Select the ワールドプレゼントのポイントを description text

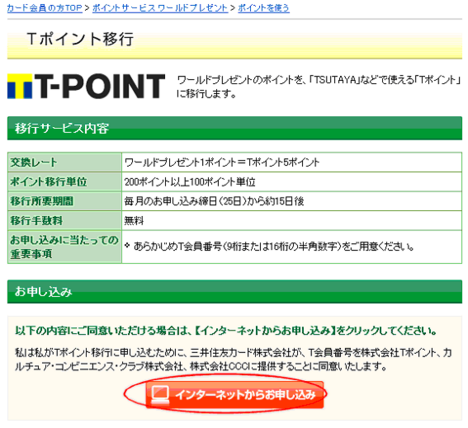[x=319, y=87]
